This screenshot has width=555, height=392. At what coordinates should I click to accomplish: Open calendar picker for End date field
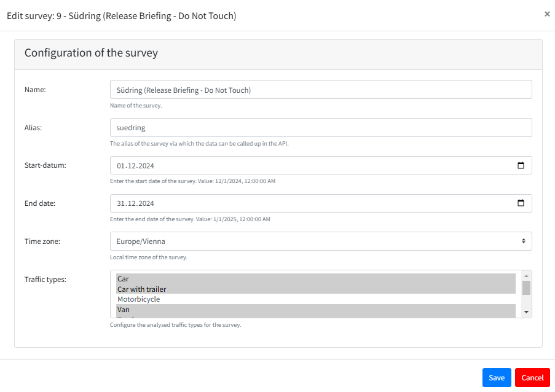(x=521, y=203)
